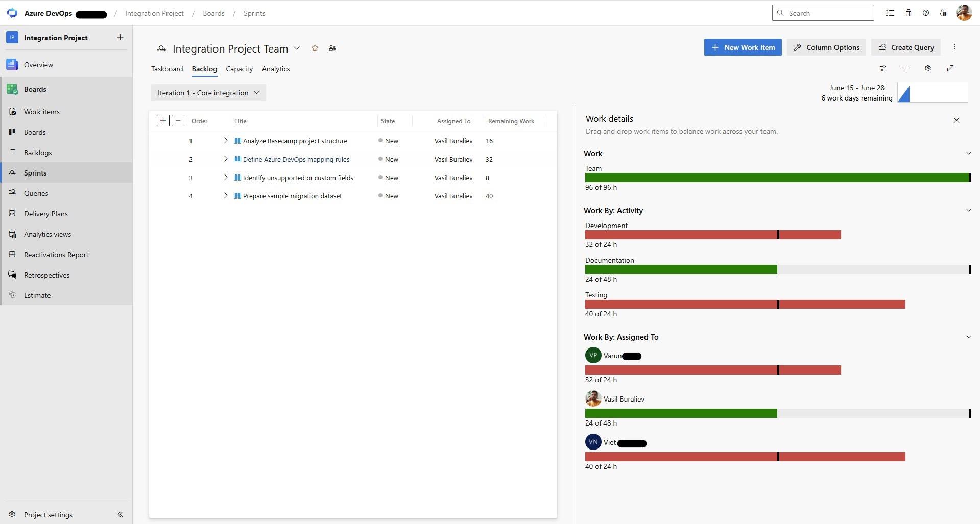Click Viet's VN avatar
The height and width of the screenshot is (524, 980).
(x=593, y=442)
